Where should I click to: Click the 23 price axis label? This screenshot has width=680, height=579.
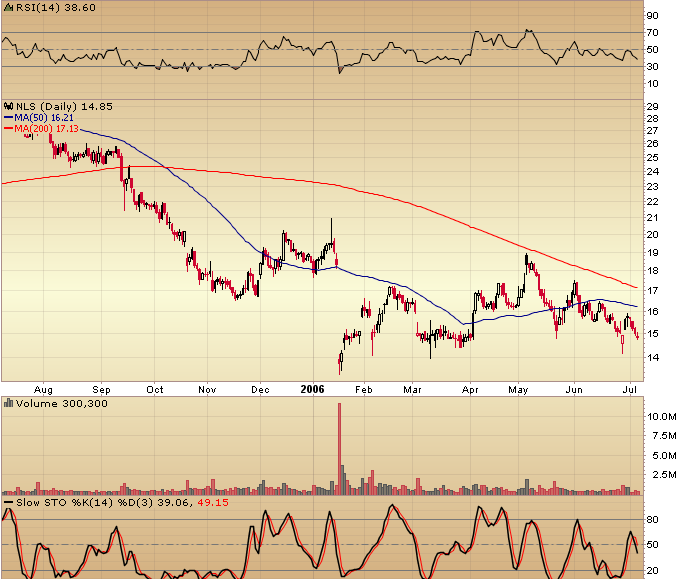653,186
